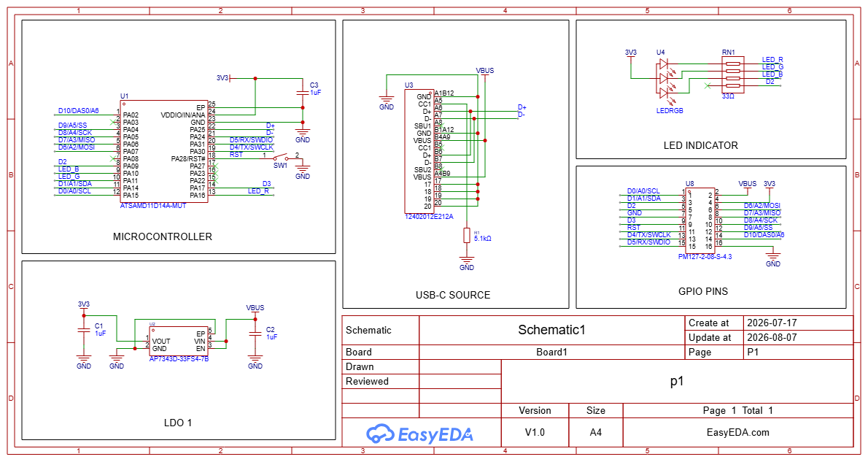Select the 5.1kΩ resistor R1 symbol
This screenshot has height=462, width=868.
point(467,235)
